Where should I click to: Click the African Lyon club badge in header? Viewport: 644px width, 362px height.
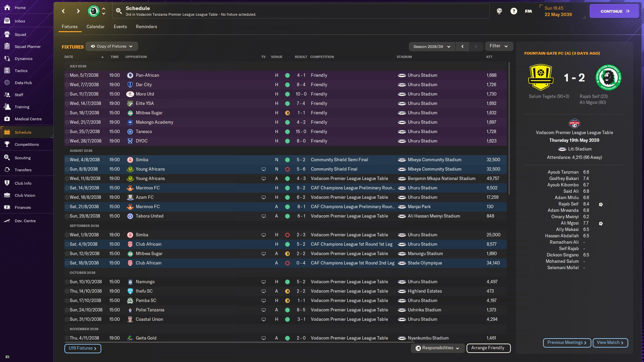[94, 11]
